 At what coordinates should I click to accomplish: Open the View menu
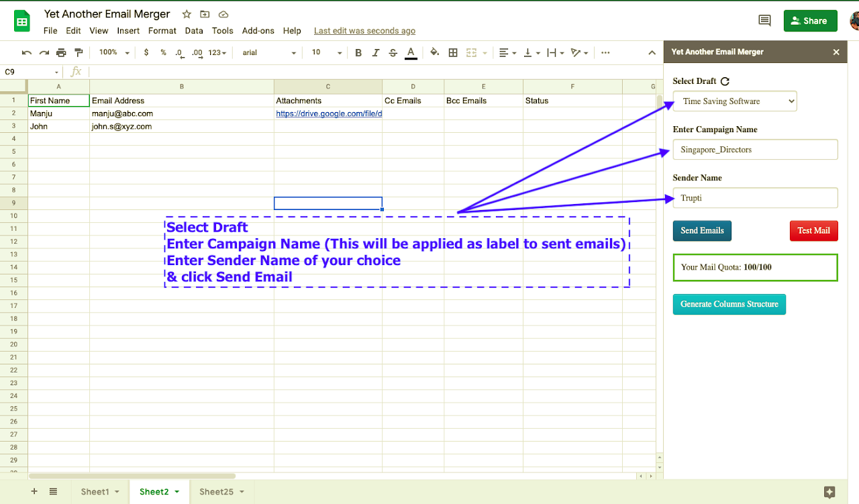pyautogui.click(x=99, y=30)
